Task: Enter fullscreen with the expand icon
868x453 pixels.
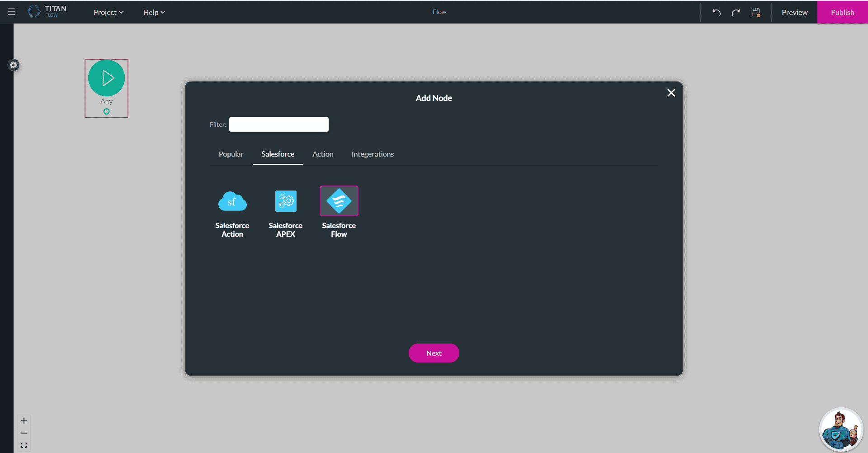Action: (x=24, y=445)
